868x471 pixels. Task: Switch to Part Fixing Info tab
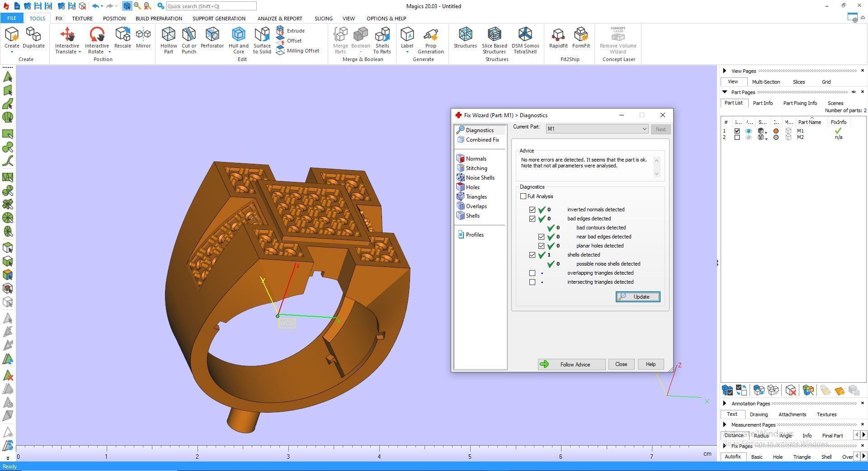click(x=800, y=103)
